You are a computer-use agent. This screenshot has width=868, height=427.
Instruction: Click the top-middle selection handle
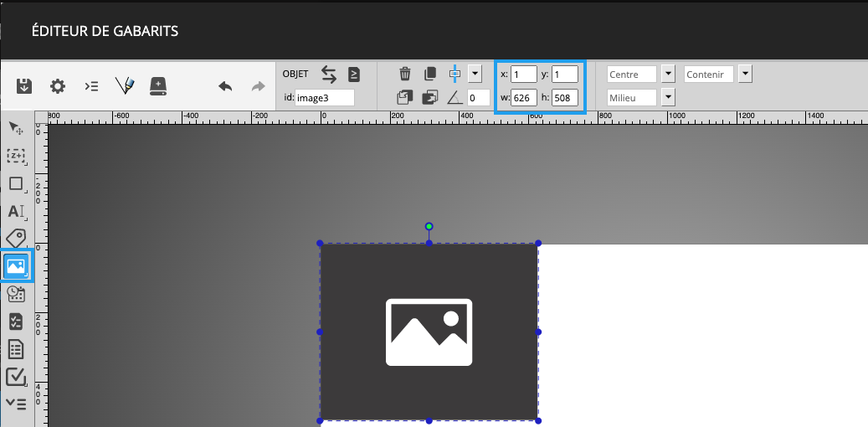pos(429,243)
